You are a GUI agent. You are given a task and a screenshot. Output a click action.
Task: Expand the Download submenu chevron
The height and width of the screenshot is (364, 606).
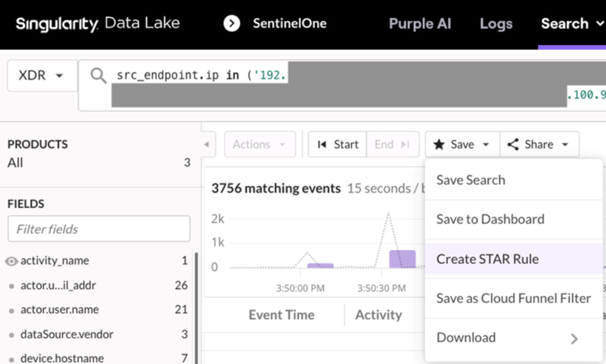(x=574, y=339)
